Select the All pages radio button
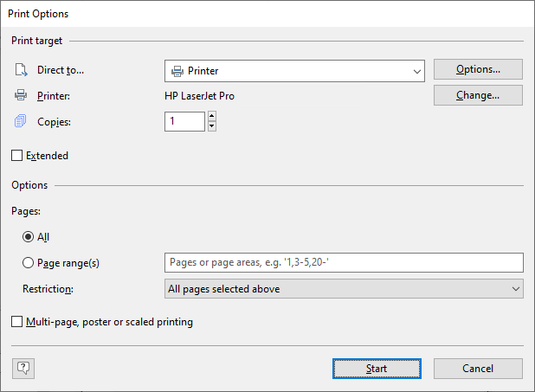The image size is (535, 392). 28,236
